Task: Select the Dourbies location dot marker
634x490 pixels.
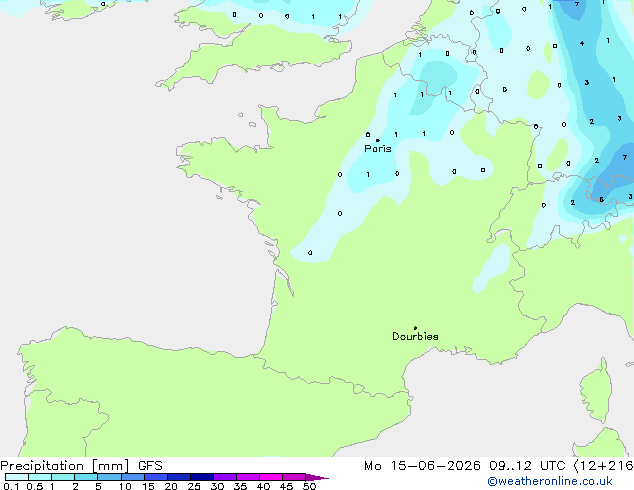Action: [415, 328]
